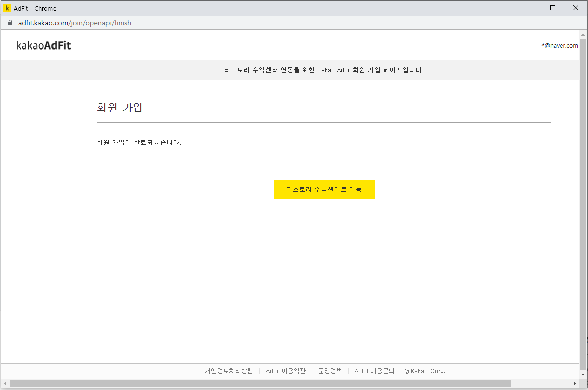Close the AdFit Chrome window
This screenshot has height=390, width=588.
tap(576, 8)
